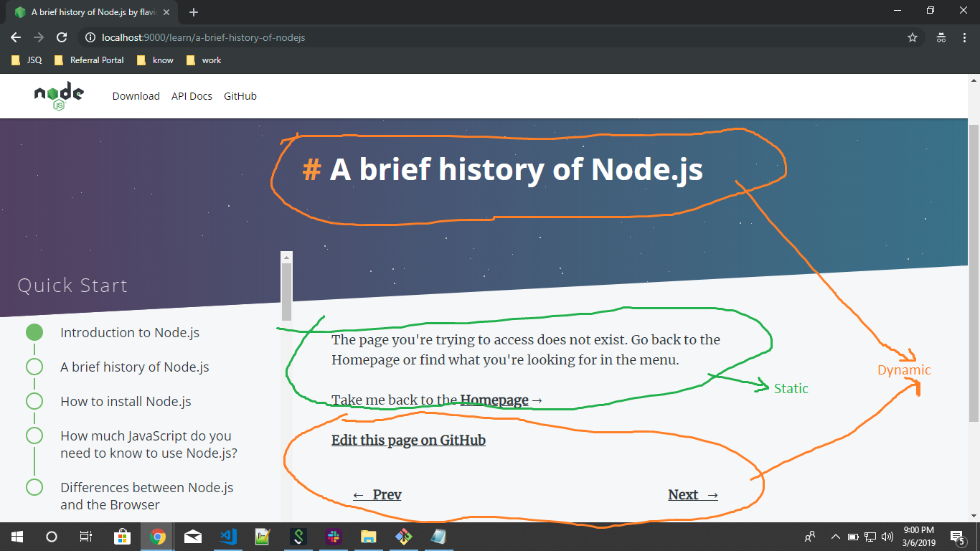This screenshot has height=551, width=980.
Task: Open the work bookmarks folder
Action: (x=203, y=60)
